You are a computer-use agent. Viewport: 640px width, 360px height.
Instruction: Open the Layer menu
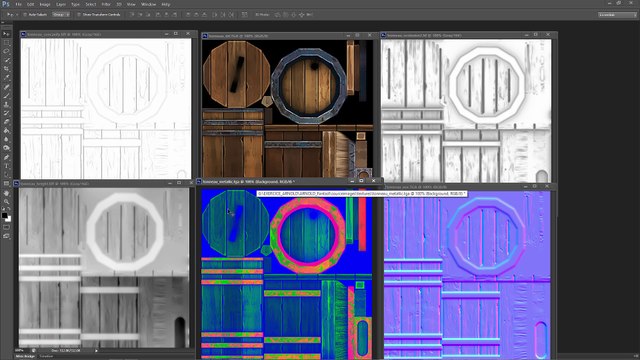pyautogui.click(x=61, y=4)
